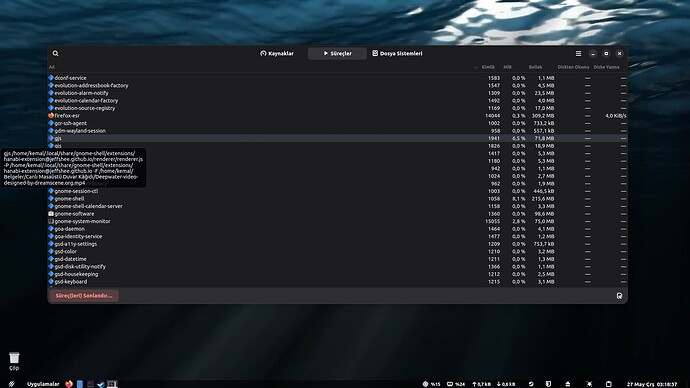This screenshot has width=690, height=388.
Task: Click the 4,0 KiB/s disk write value
Action: point(616,116)
